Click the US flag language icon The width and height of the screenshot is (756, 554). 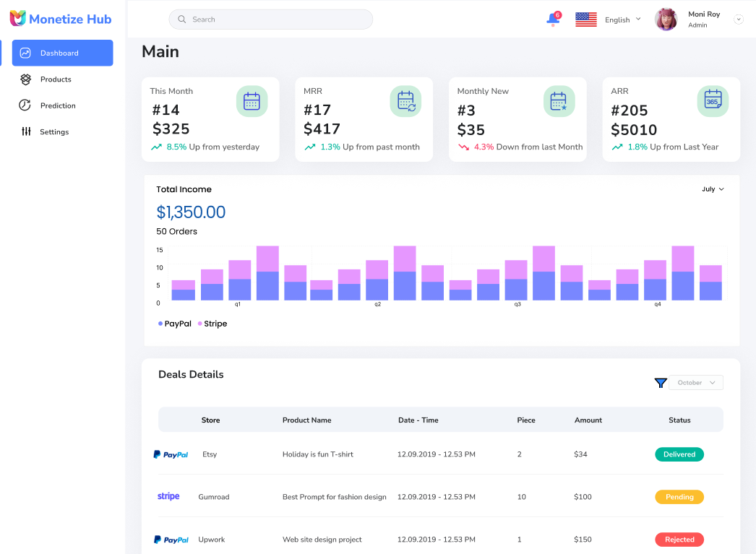pos(586,20)
